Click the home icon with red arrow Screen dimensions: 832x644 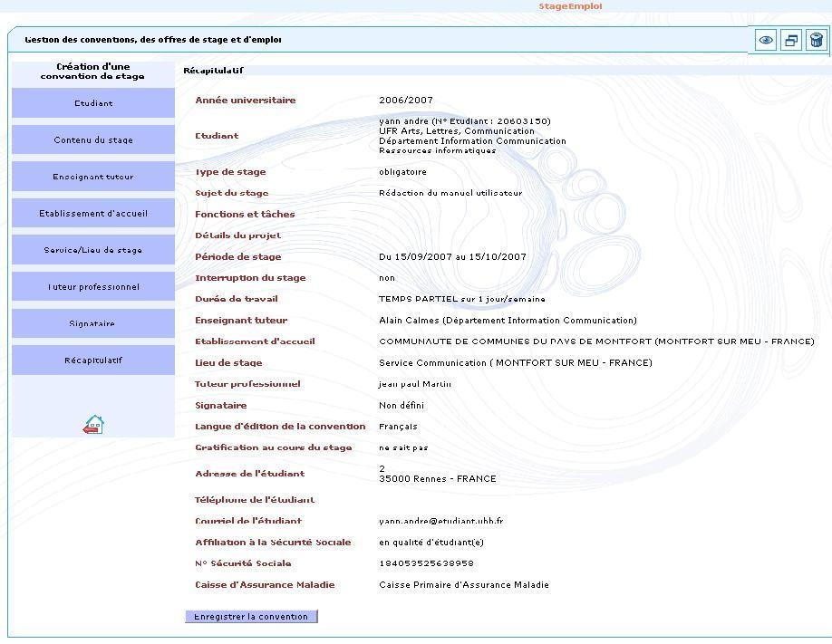(x=93, y=424)
